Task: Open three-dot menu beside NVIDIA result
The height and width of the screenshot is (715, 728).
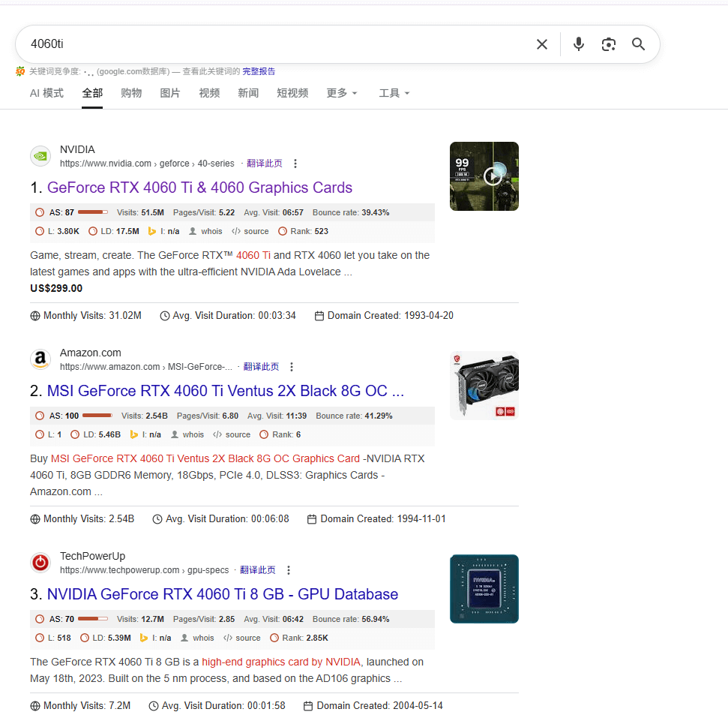Action: pos(295,164)
